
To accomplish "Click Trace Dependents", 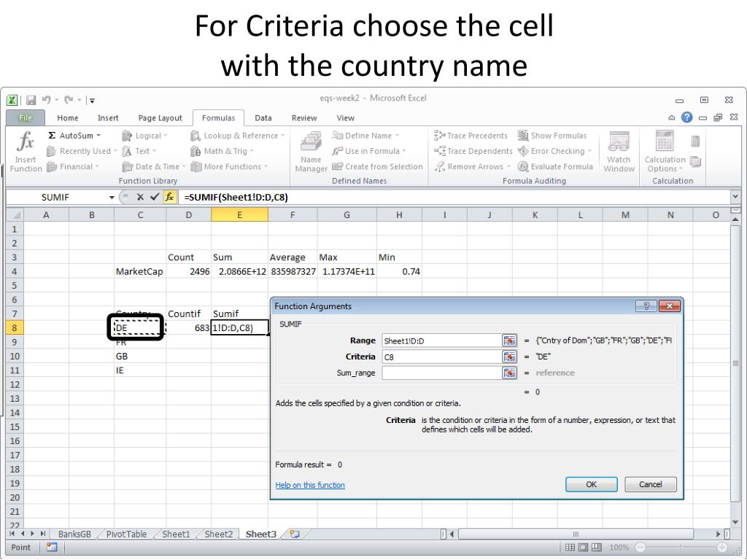I will pyautogui.click(x=473, y=151).
